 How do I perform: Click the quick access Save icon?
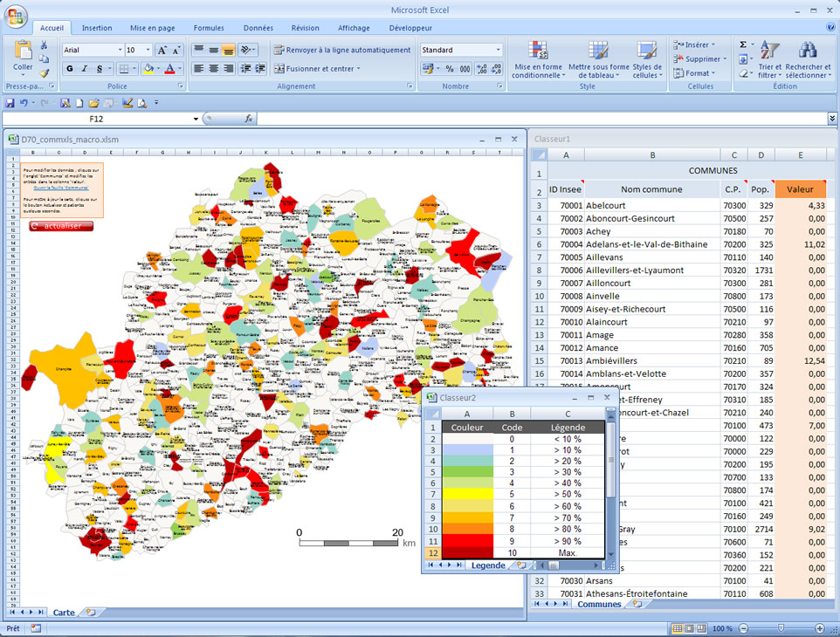(x=10, y=103)
